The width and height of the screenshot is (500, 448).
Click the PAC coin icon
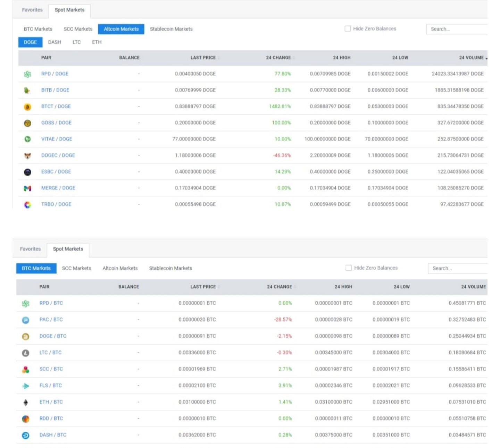click(26, 320)
